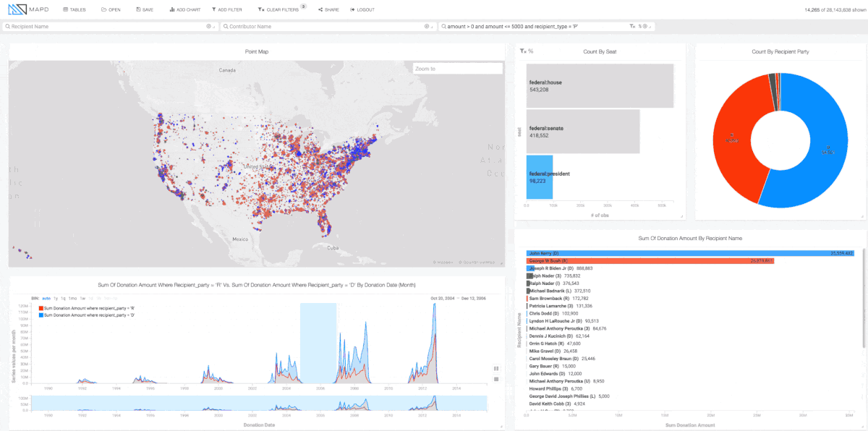This screenshot has width=868, height=431.
Task: Click the Zoom to field on map
Action: tap(457, 69)
